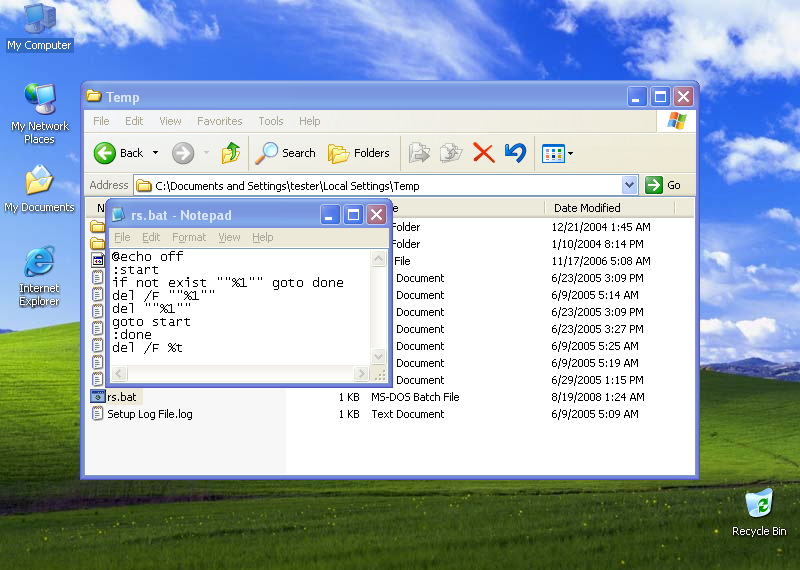The image size is (800, 570).
Task: Click the 'del /F %t' line in Notepad
Action: pos(147,348)
